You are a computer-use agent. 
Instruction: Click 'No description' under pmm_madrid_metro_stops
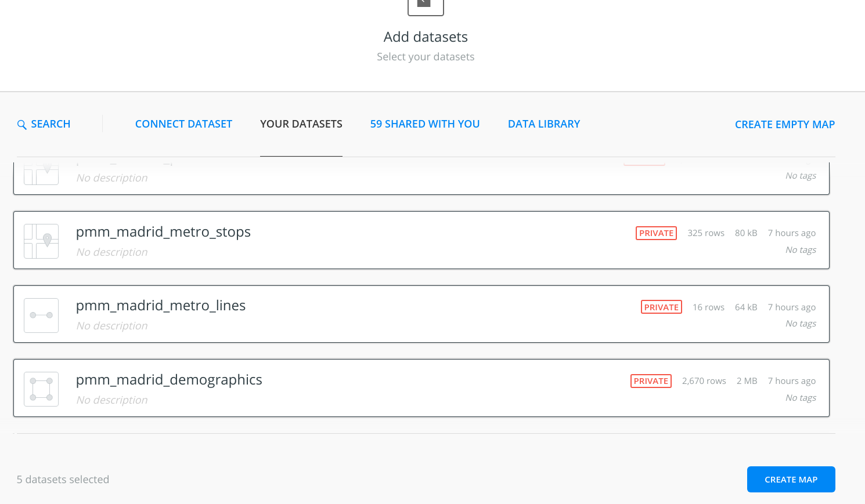pyautogui.click(x=112, y=252)
